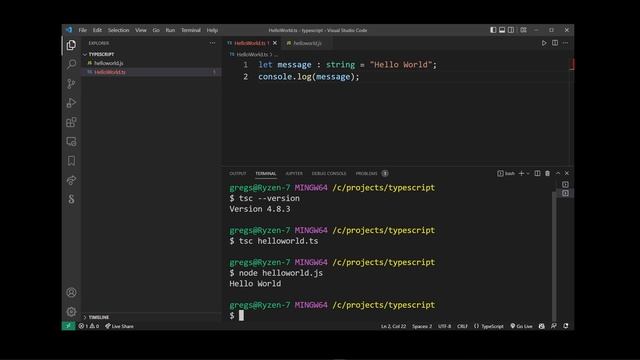Maximize panel size with chevron up
Image resolution: width=640 pixels, height=360 pixels.
click(x=558, y=173)
